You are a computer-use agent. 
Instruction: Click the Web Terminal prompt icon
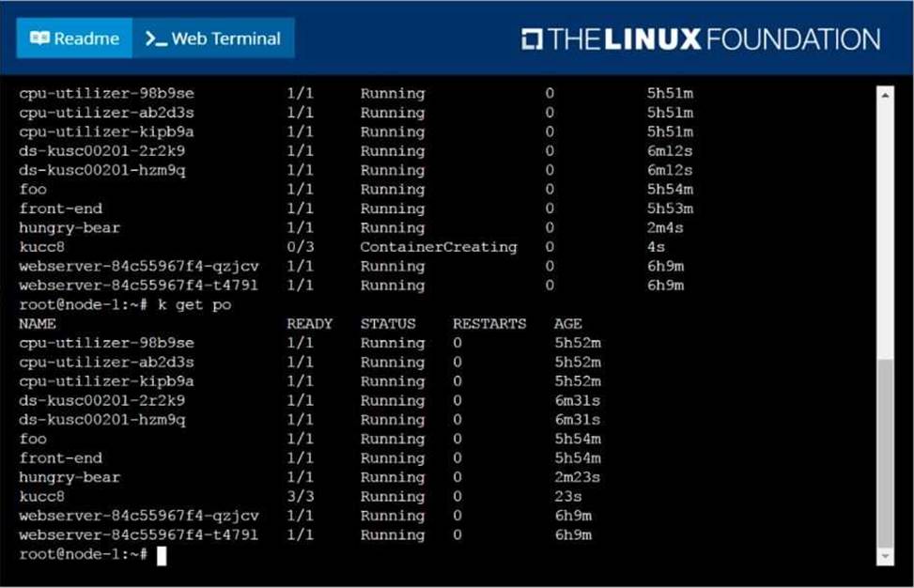coord(156,39)
